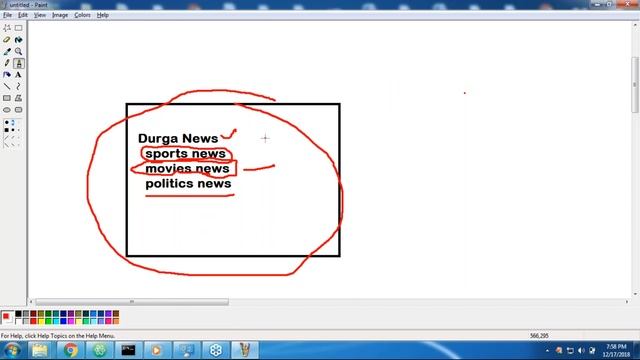Pick the Fill With Color bucket tool
Viewport: 640px width, 360px height.
click(x=18, y=40)
